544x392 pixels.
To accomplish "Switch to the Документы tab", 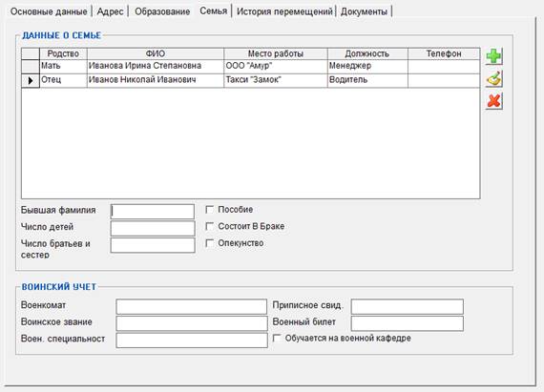I will [364, 11].
